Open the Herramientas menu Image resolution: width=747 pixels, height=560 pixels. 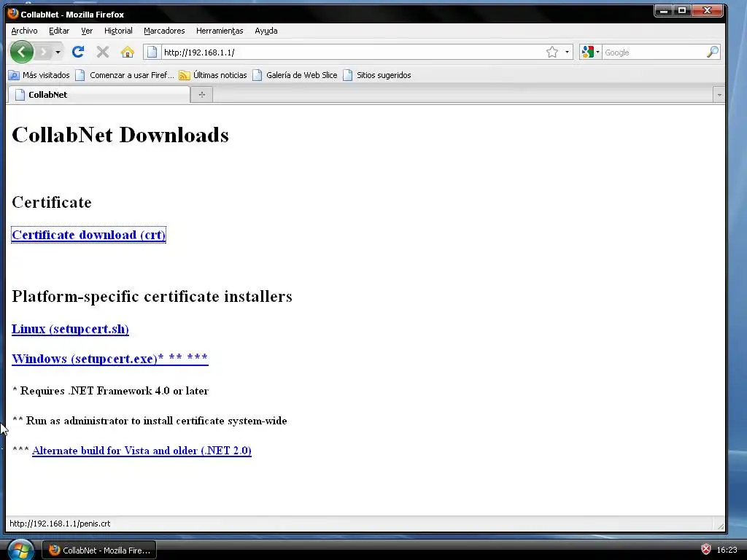click(220, 31)
